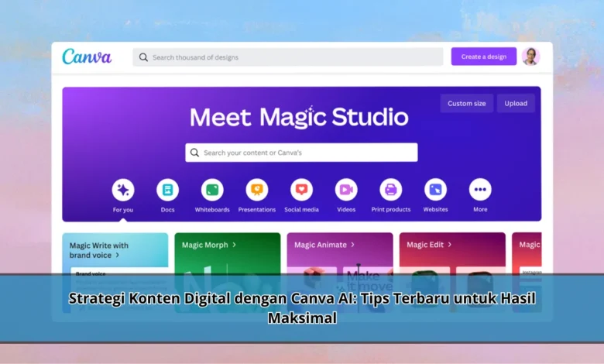The image size is (604, 364).
Task: Select the For you sparkle icon
Action: coord(123,190)
